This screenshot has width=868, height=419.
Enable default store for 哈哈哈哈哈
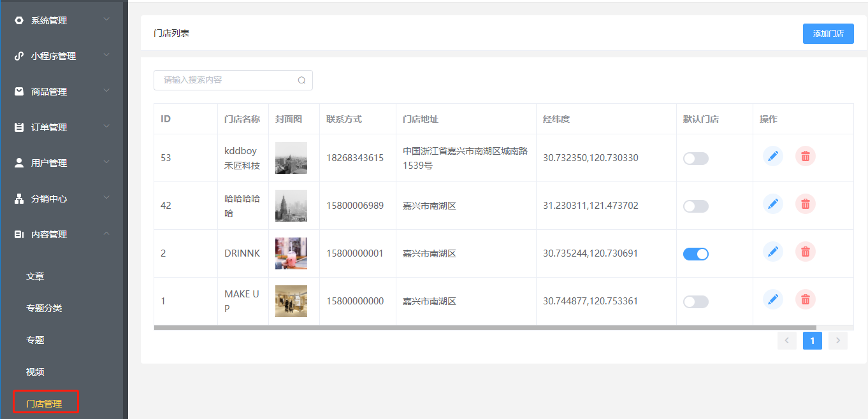point(696,206)
